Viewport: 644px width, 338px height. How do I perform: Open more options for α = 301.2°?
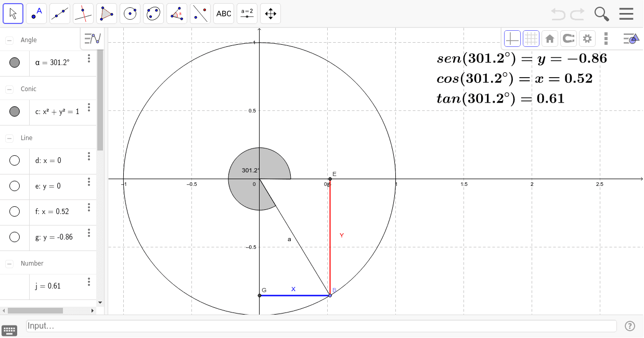[x=89, y=58]
